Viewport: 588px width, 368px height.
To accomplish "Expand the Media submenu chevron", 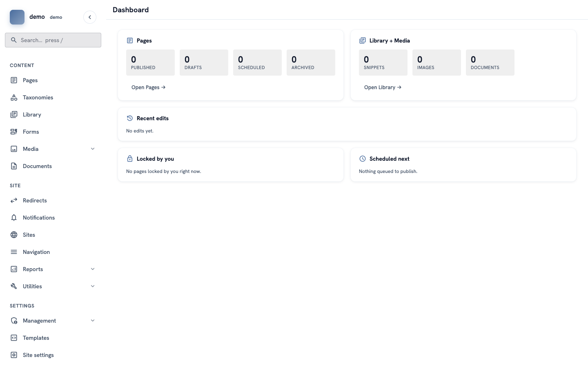I will point(93,149).
